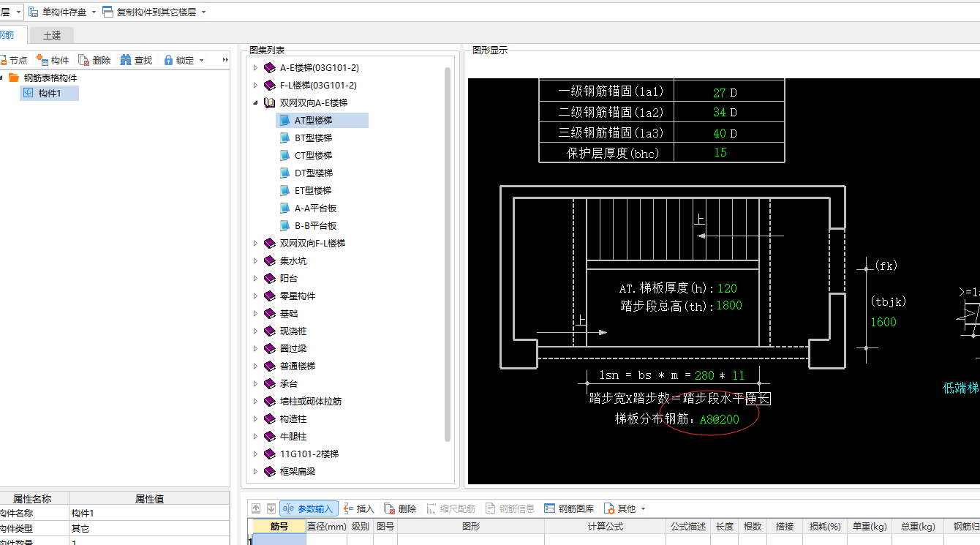Add a 节点 node via toolbar
The image size is (980, 545).
pos(14,60)
